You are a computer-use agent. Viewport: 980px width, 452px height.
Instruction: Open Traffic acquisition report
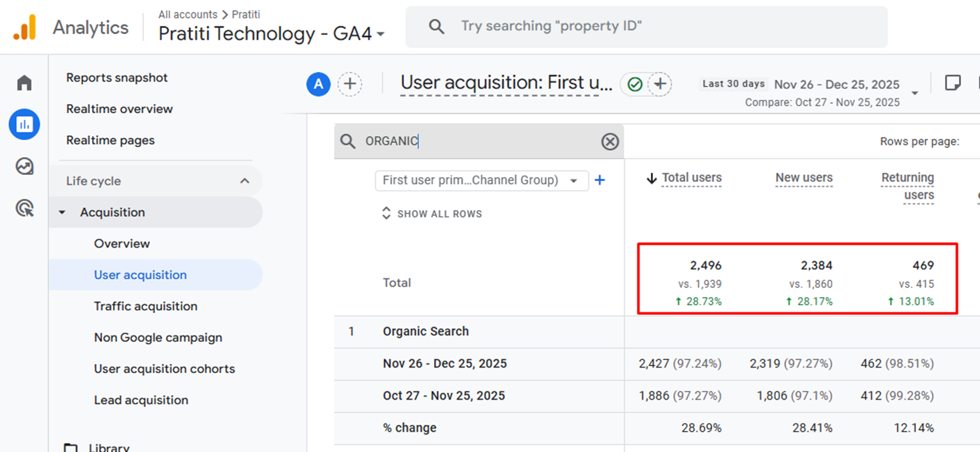tap(146, 306)
